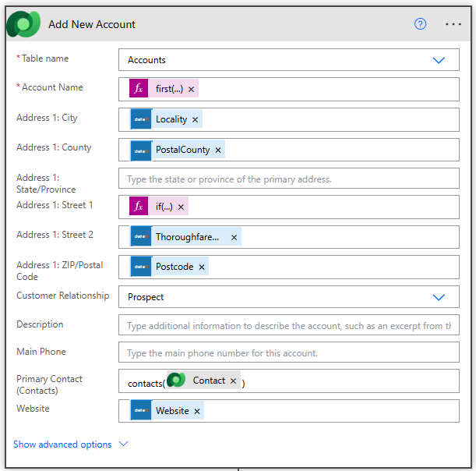Remove the first(...) expression token
The image size is (476, 471).
(192, 90)
